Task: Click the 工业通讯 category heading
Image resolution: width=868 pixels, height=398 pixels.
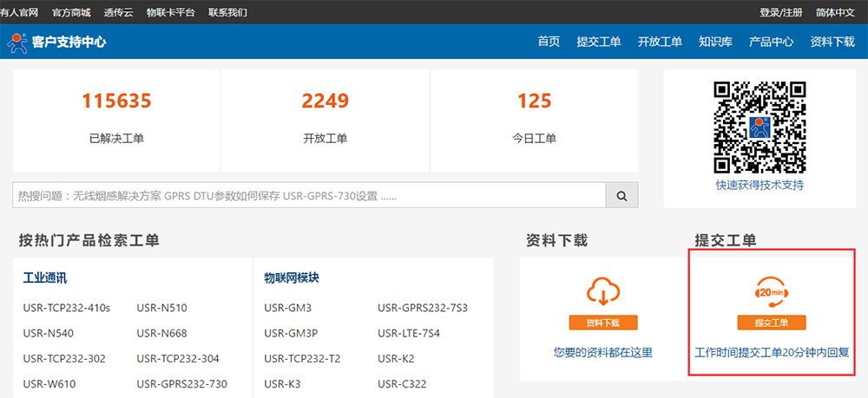Action: 45,278
